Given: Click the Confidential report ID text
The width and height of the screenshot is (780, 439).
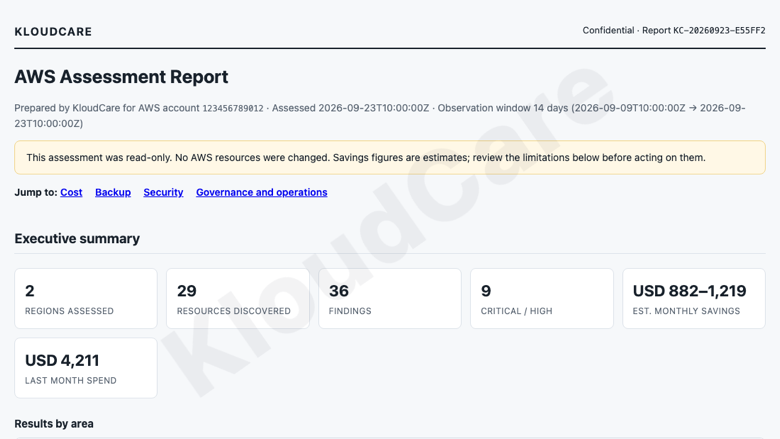Looking at the screenshot, I should [674, 30].
